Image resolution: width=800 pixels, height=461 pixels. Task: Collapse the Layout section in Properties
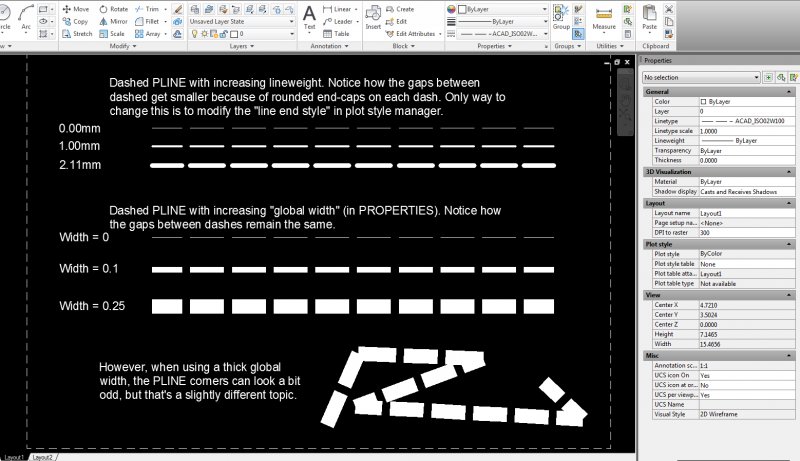tap(789, 203)
